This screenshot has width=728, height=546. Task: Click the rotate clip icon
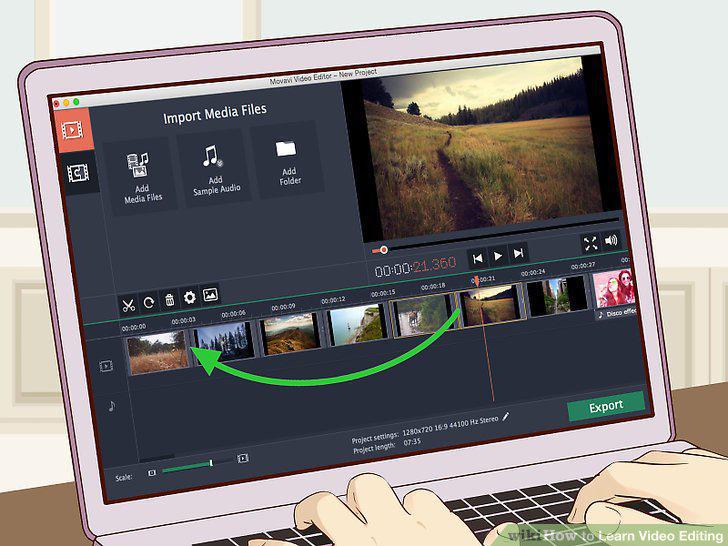tap(149, 303)
